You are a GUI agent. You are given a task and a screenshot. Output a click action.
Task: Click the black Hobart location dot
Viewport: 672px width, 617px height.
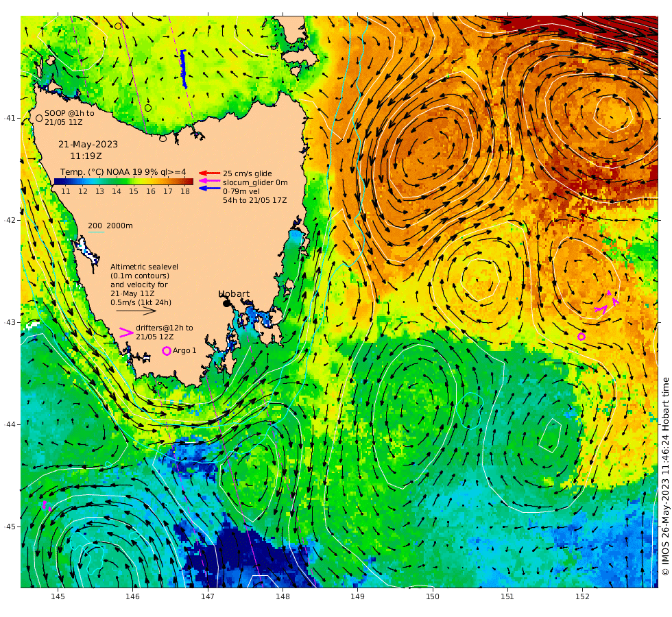pos(226,303)
